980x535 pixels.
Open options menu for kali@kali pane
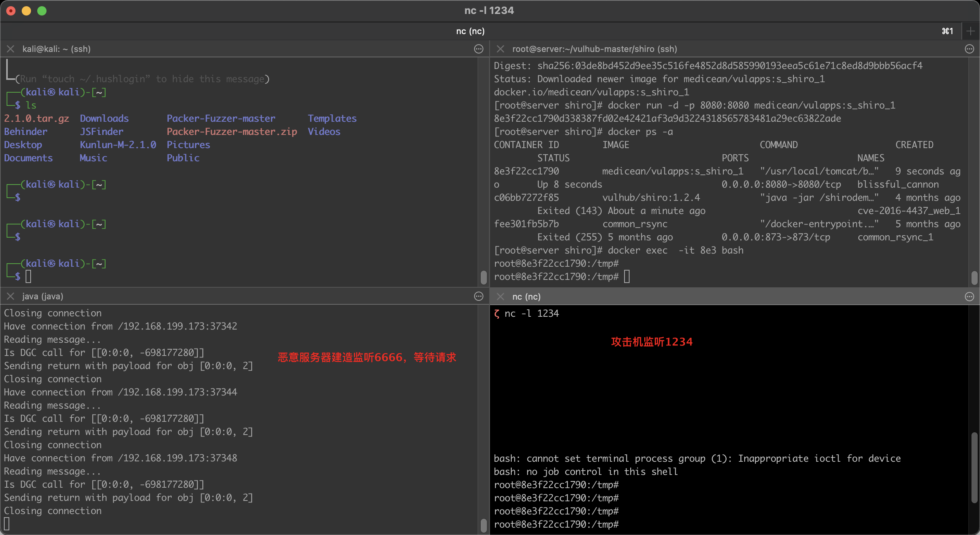click(479, 49)
